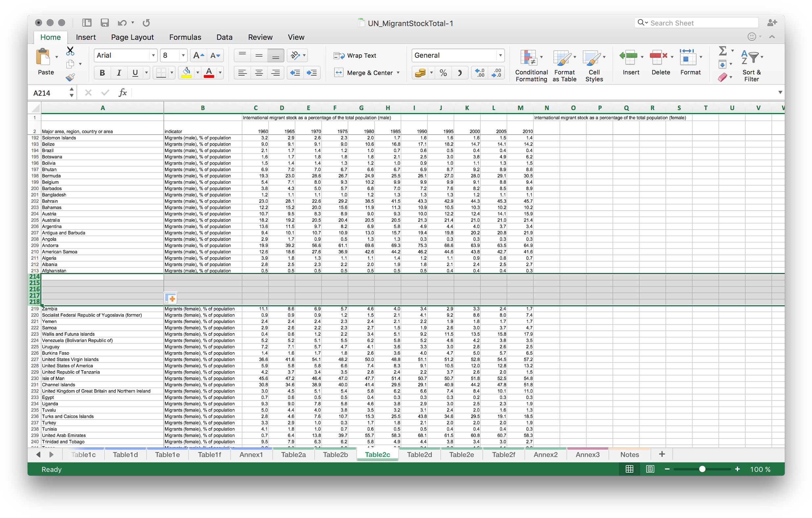Click the Save floppy disk icon

click(104, 23)
